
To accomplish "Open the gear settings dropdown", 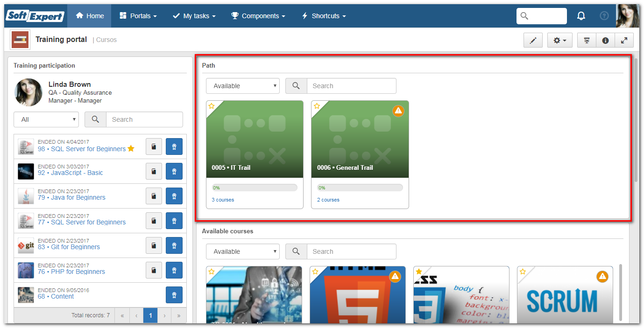I will [559, 41].
